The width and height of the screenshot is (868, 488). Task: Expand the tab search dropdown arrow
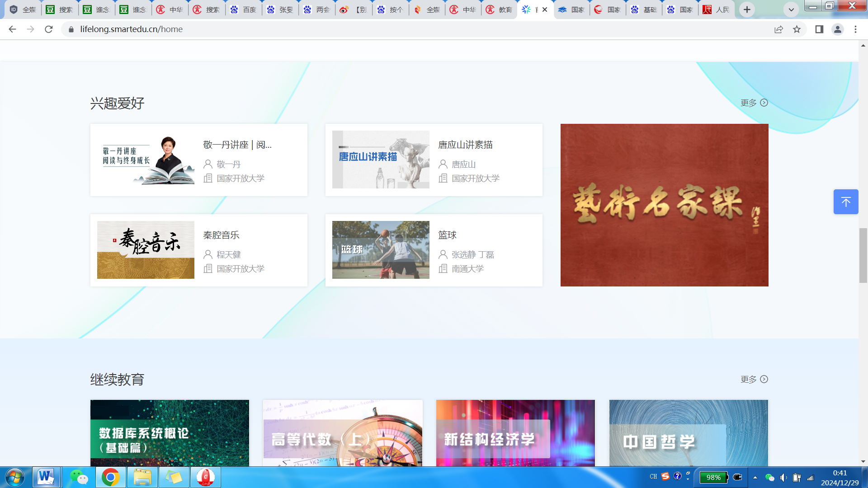pyautogui.click(x=791, y=9)
